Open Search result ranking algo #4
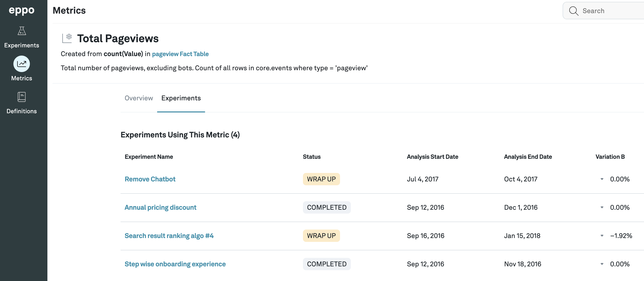 (169, 236)
